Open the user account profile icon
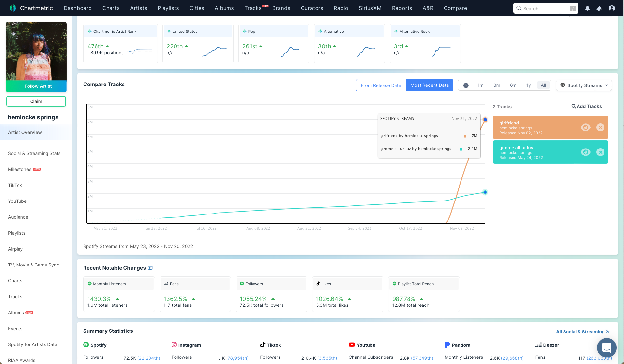 612,8
